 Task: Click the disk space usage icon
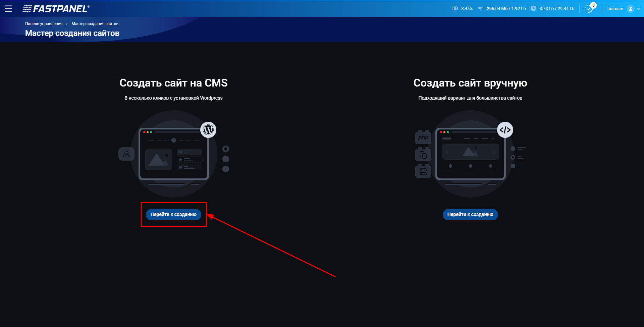click(x=534, y=8)
